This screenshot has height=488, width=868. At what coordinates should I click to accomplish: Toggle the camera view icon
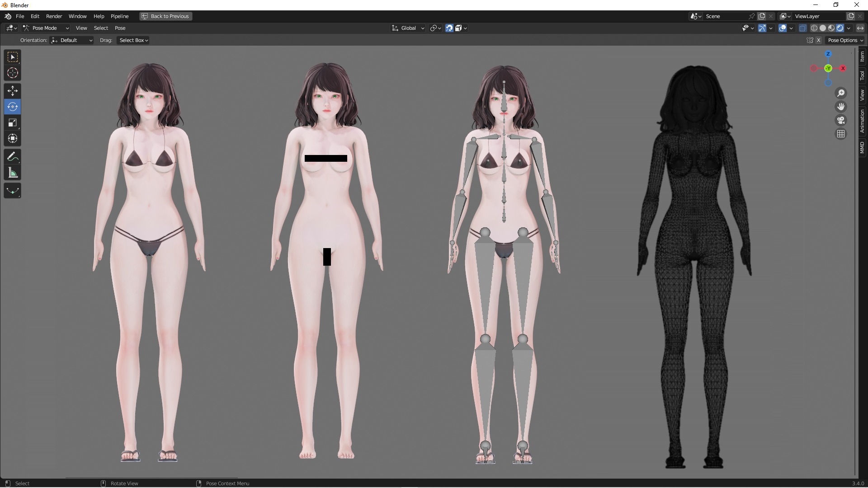pyautogui.click(x=841, y=120)
